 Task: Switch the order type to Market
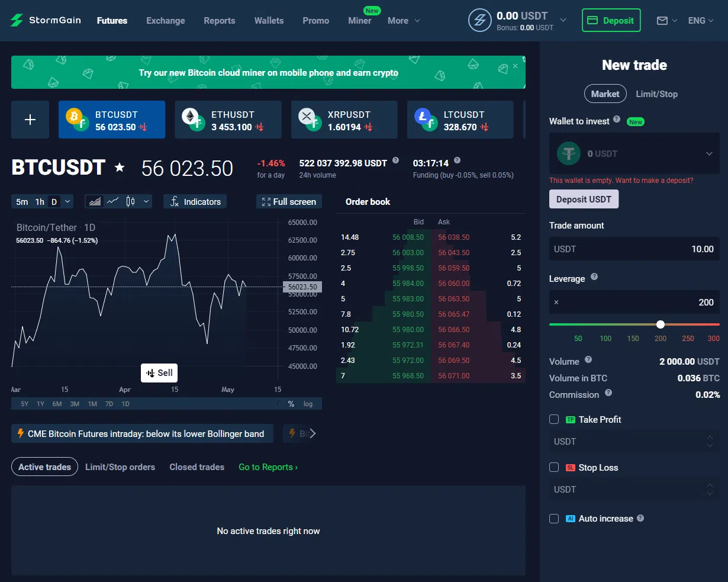click(x=605, y=94)
